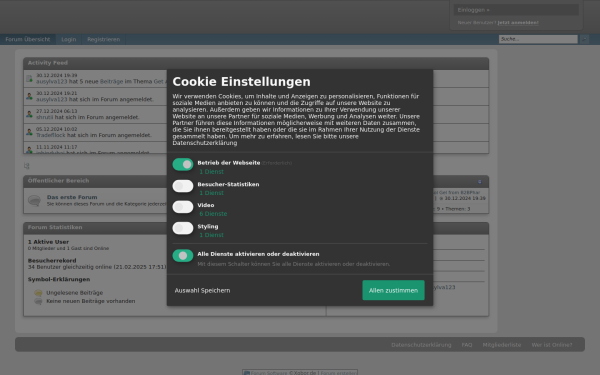
Task: Click user icon beside ausylva123 registration entry
Action: (29, 96)
